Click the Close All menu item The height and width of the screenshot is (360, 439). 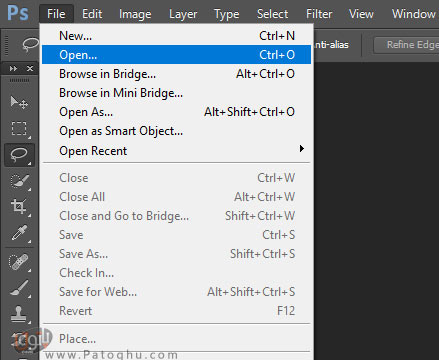pyautogui.click(x=176, y=197)
